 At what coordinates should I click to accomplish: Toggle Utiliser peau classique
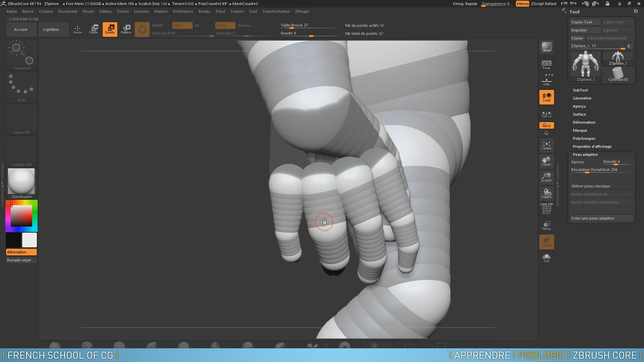[x=602, y=186]
